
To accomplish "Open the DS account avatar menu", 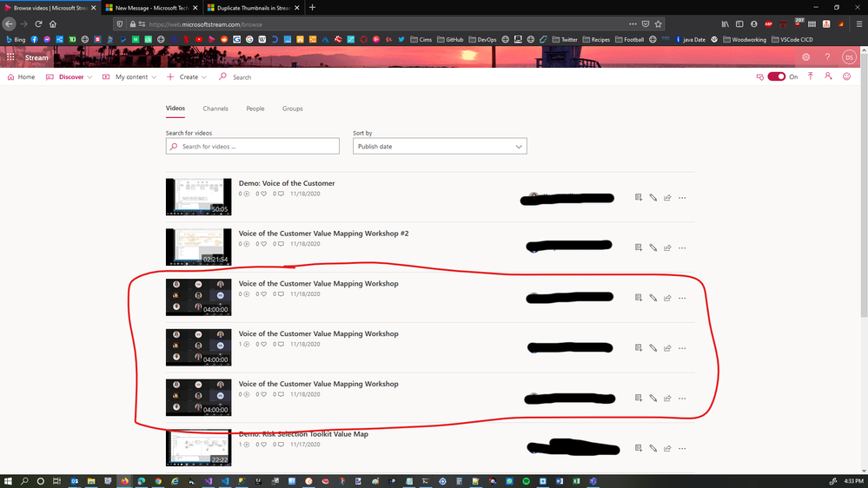I will (849, 57).
